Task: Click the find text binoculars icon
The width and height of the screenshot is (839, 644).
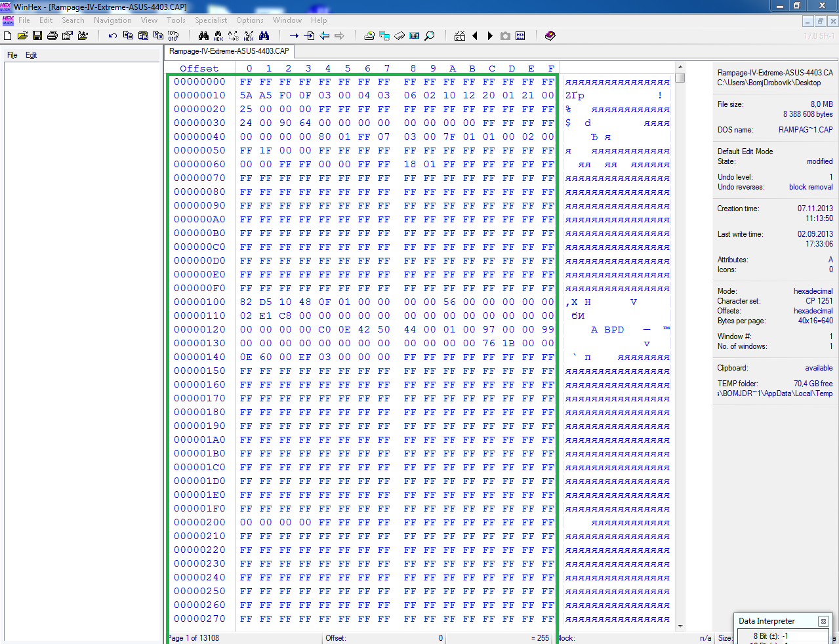Action: (203, 35)
